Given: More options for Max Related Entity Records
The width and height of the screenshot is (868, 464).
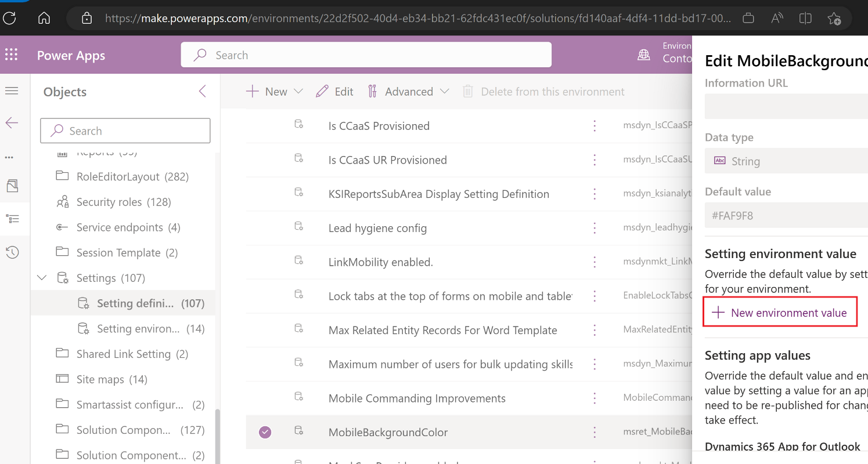Looking at the screenshot, I should [595, 330].
